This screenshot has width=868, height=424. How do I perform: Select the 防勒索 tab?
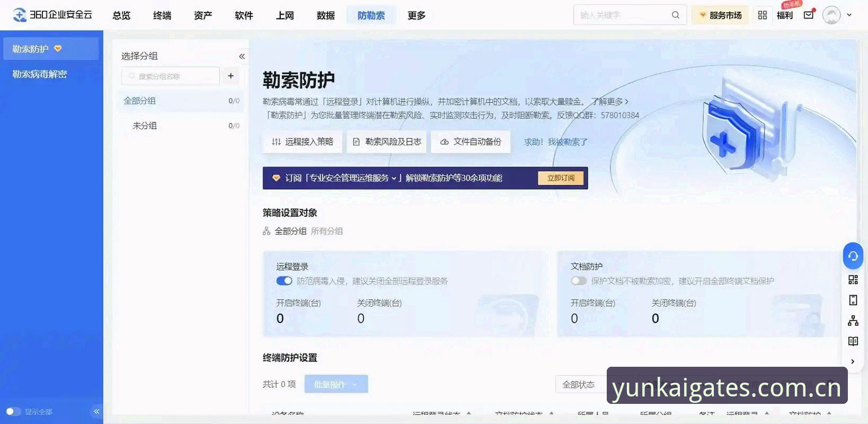pos(371,15)
